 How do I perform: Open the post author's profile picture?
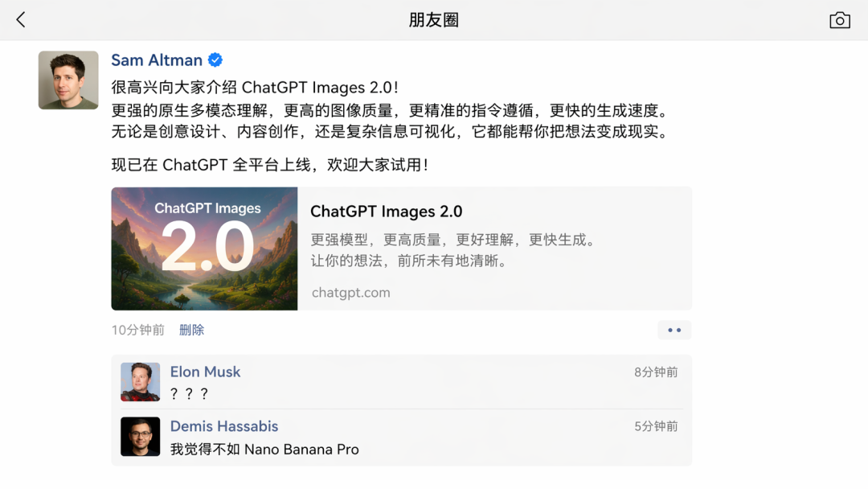click(68, 80)
